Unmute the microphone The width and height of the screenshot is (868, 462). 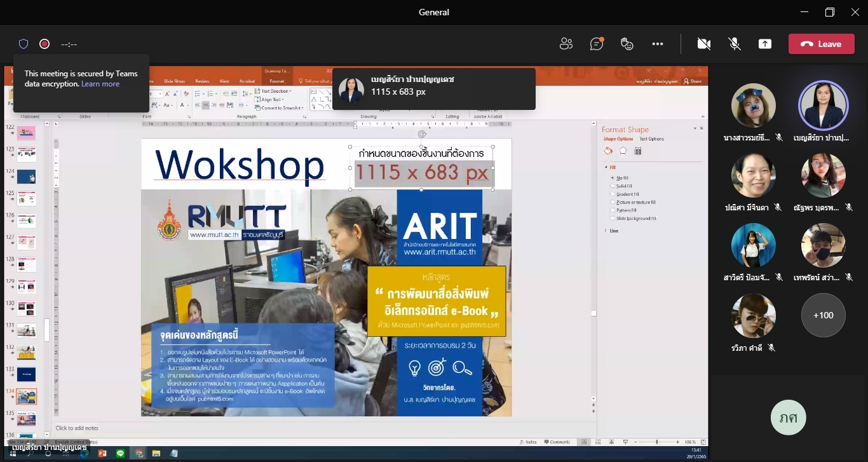[735, 44]
